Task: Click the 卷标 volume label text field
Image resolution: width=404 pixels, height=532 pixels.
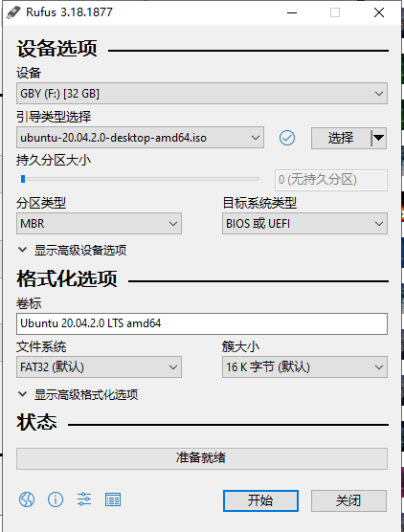Action: click(202, 323)
